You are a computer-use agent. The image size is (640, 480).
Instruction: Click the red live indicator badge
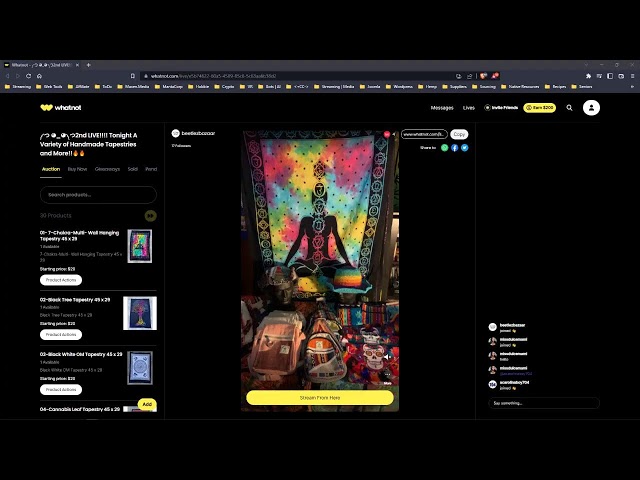click(387, 134)
